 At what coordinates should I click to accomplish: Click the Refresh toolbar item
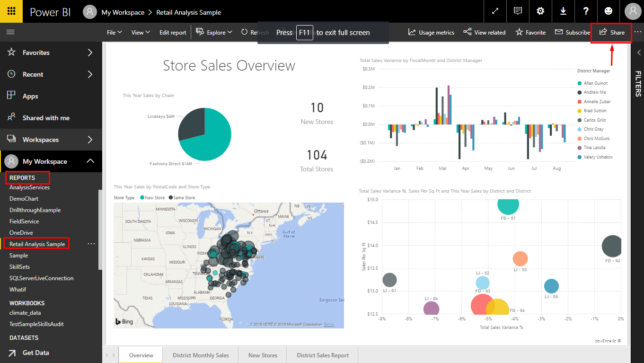pyautogui.click(x=255, y=32)
